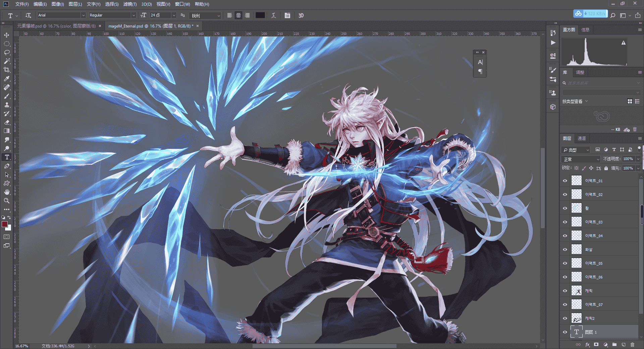Select the Lasso tool

pos(7,52)
